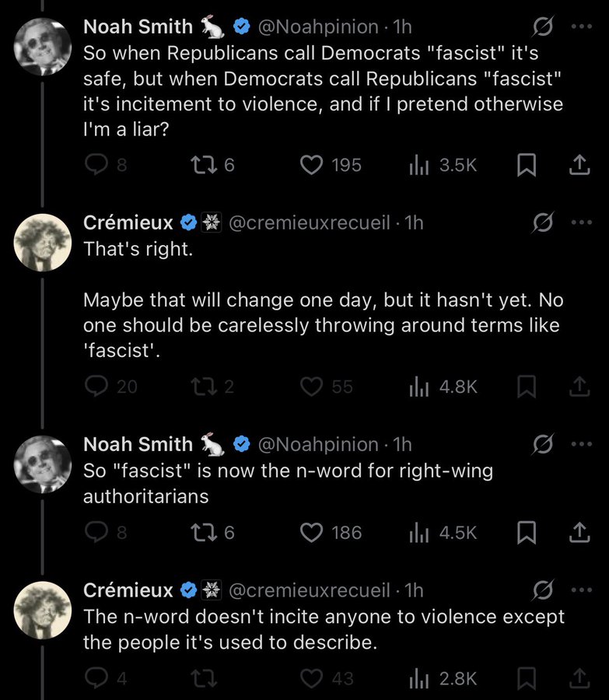Screen dimensions: 609x700
Task: Open more options on last Crémieux tweet
Action: click(580, 590)
